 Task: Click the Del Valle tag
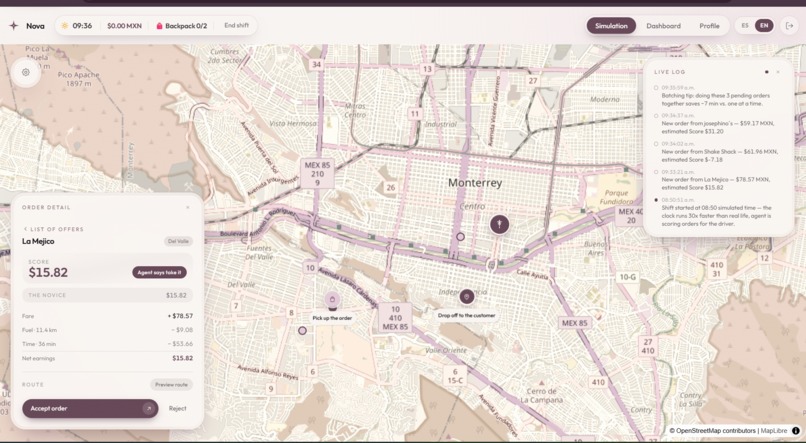[x=178, y=242]
